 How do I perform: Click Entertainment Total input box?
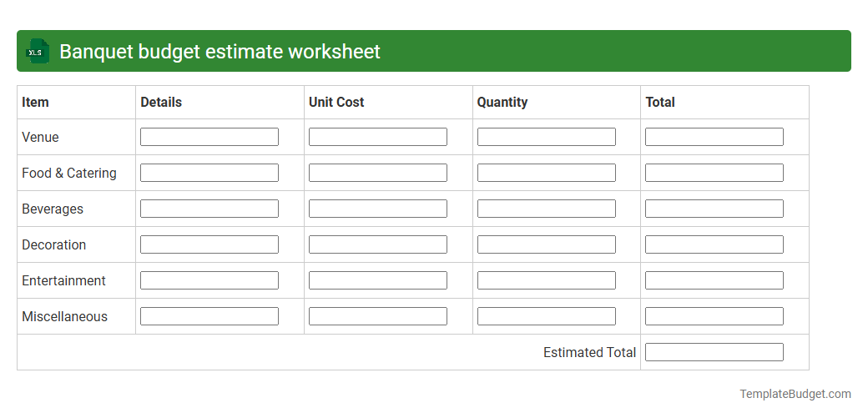pyautogui.click(x=714, y=280)
